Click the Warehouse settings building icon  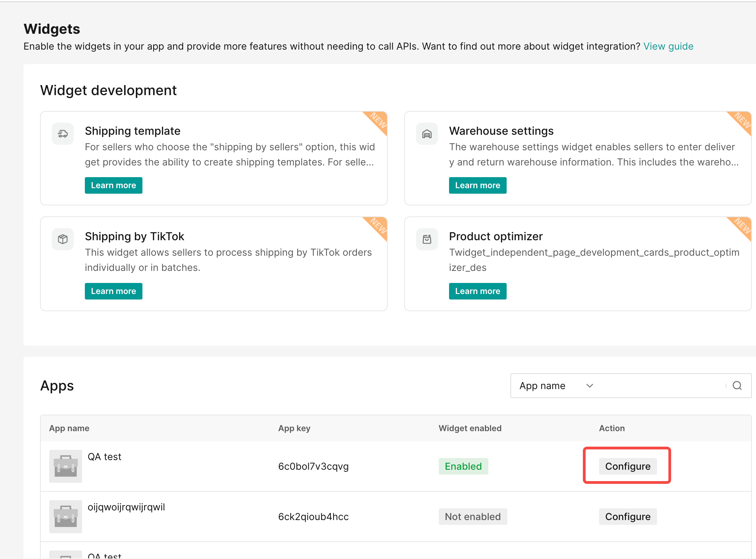pyautogui.click(x=427, y=134)
